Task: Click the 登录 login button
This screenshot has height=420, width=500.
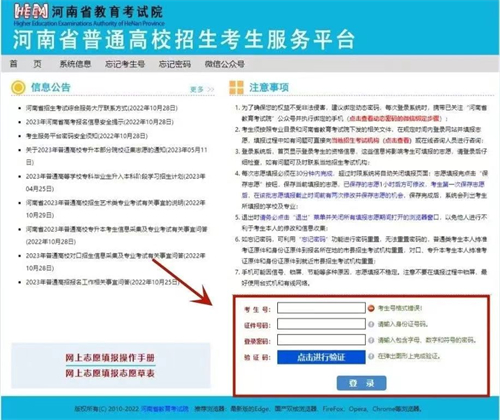Action: (x=361, y=383)
